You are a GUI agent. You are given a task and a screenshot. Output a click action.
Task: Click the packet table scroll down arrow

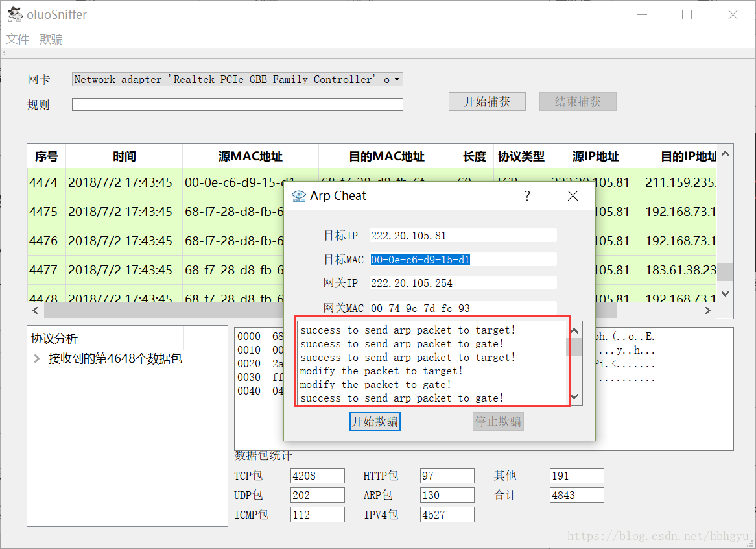tap(725, 293)
